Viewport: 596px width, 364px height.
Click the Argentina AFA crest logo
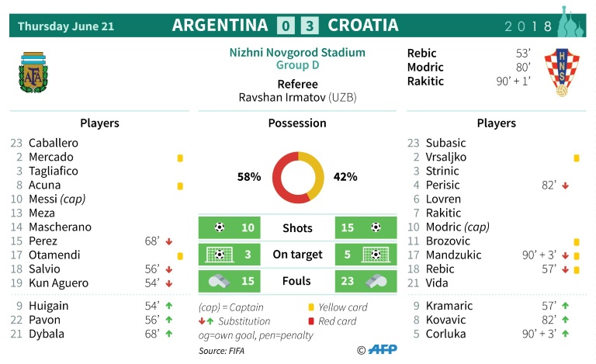click(33, 73)
